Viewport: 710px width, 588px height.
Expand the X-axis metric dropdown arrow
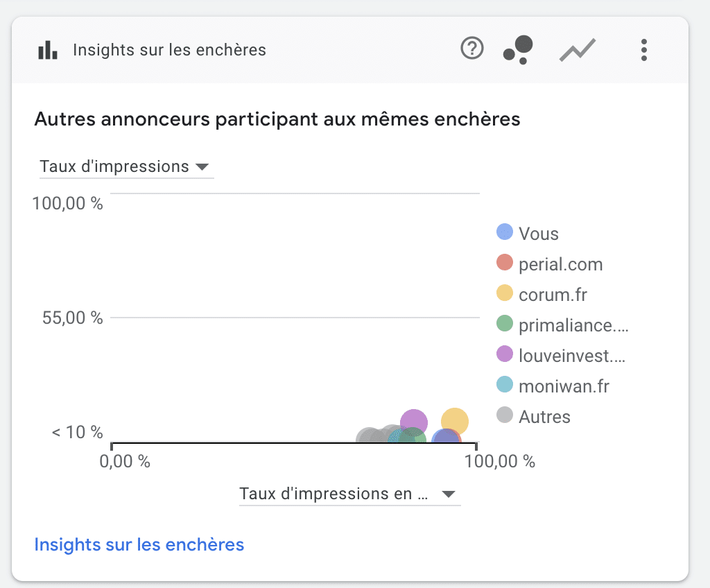(x=449, y=494)
